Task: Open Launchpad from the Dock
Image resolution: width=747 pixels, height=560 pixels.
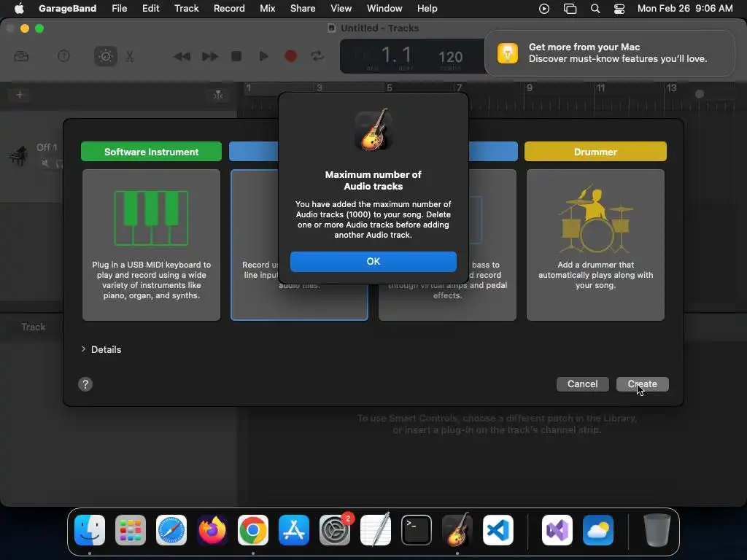Action: pos(131,530)
